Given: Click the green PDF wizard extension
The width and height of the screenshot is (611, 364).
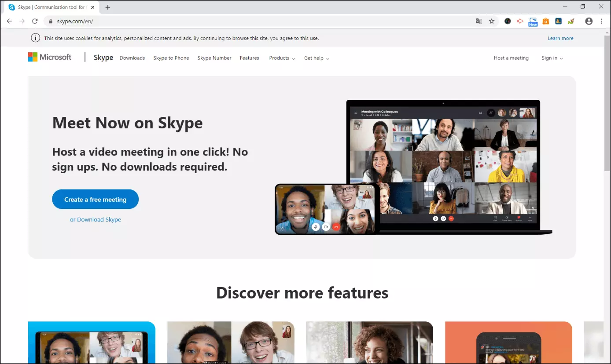Looking at the screenshot, I should point(571,21).
